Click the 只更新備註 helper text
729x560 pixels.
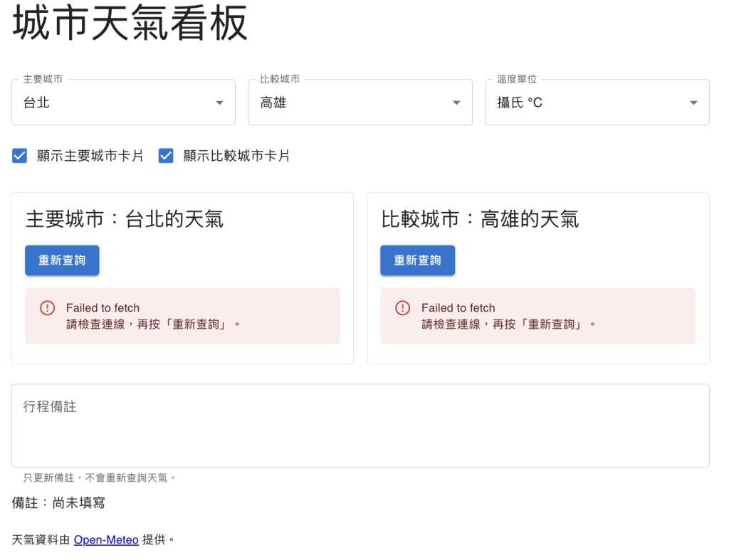tap(100, 477)
